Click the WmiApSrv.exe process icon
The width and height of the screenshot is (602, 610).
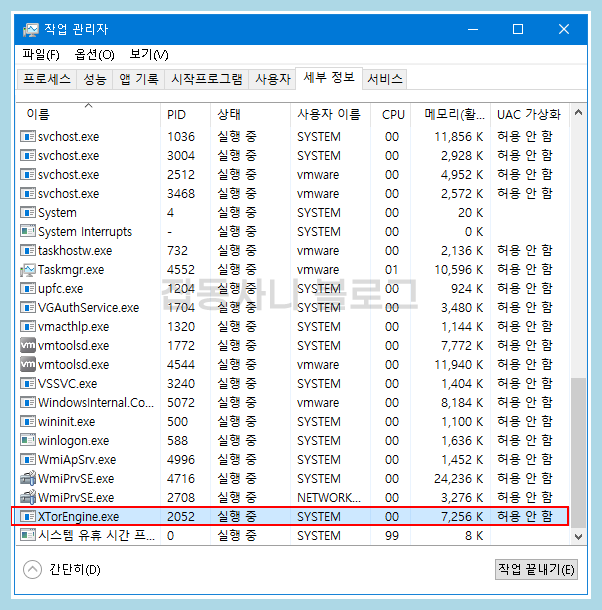coord(28,459)
